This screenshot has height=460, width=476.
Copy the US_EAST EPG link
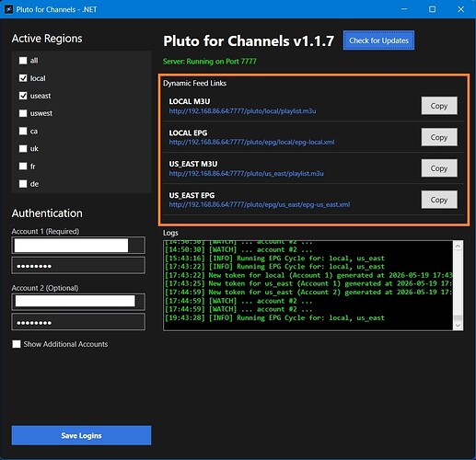click(439, 200)
